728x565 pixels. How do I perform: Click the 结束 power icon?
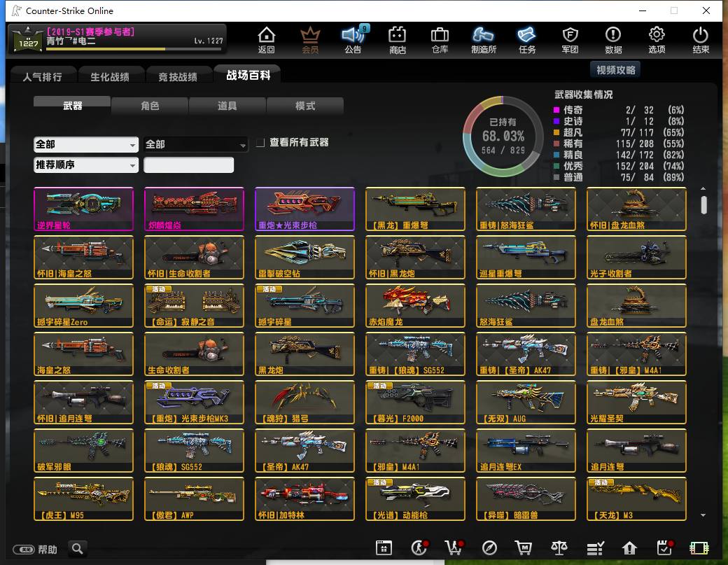pos(700,39)
